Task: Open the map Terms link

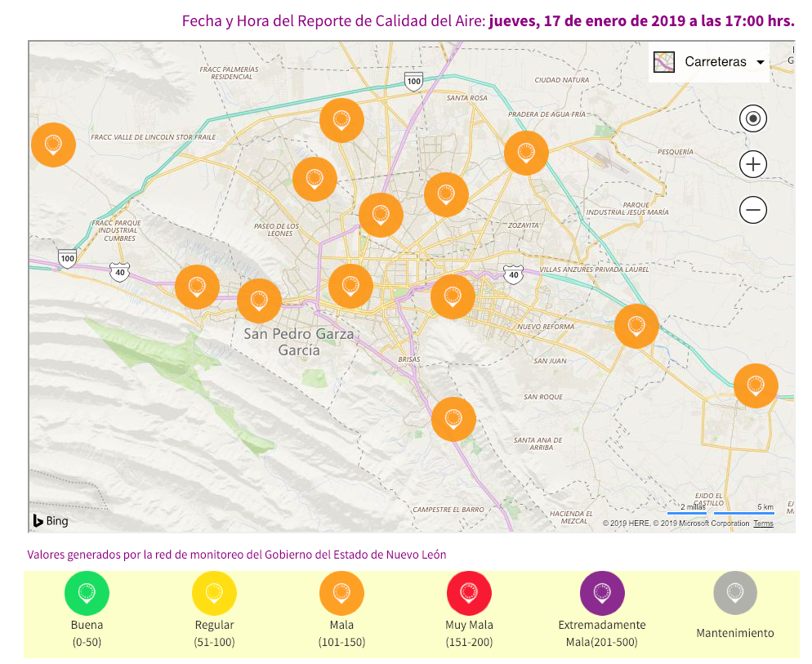Action: click(762, 523)
